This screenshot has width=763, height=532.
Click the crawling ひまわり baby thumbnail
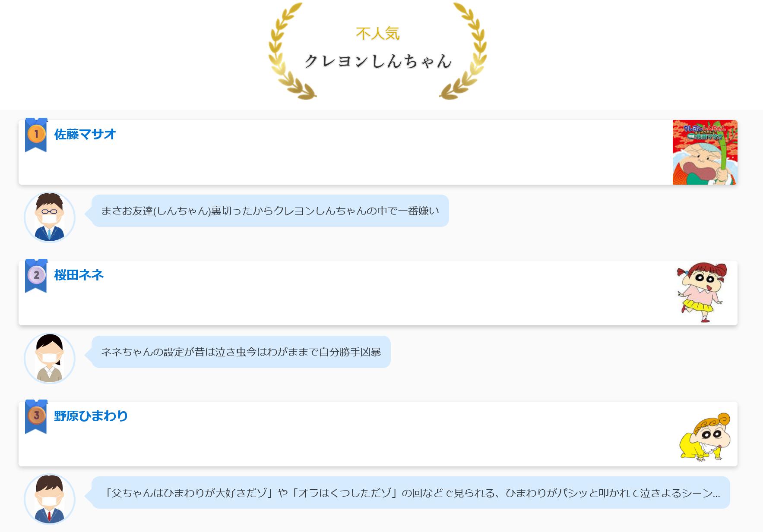pyautogui.click(x=705, y=437)
